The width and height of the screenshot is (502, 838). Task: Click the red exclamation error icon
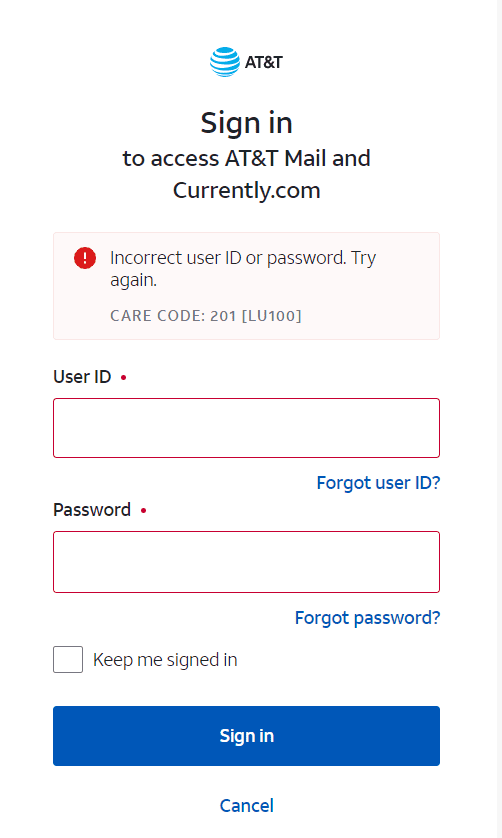[85, 258]
